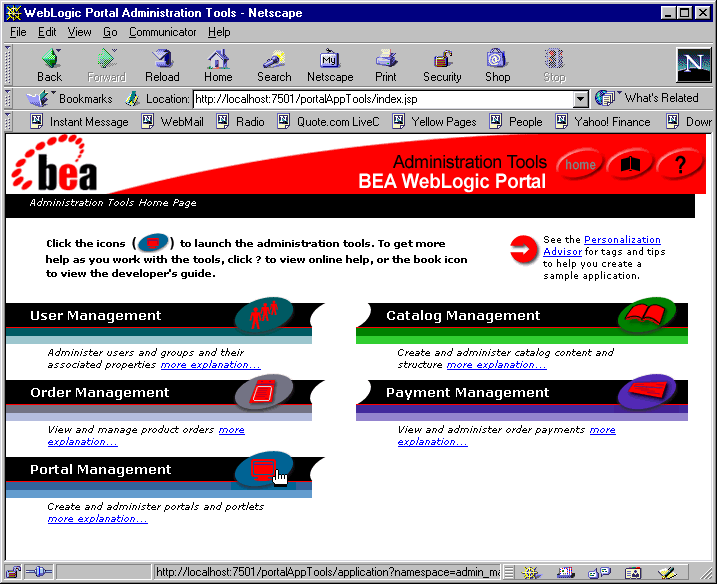Go to the browser Home page

tap(218, 65)
